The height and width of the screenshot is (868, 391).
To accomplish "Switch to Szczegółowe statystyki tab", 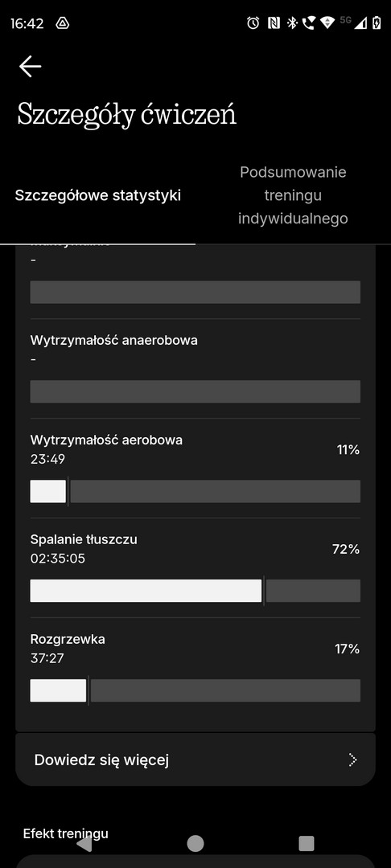I will [97, 195].
